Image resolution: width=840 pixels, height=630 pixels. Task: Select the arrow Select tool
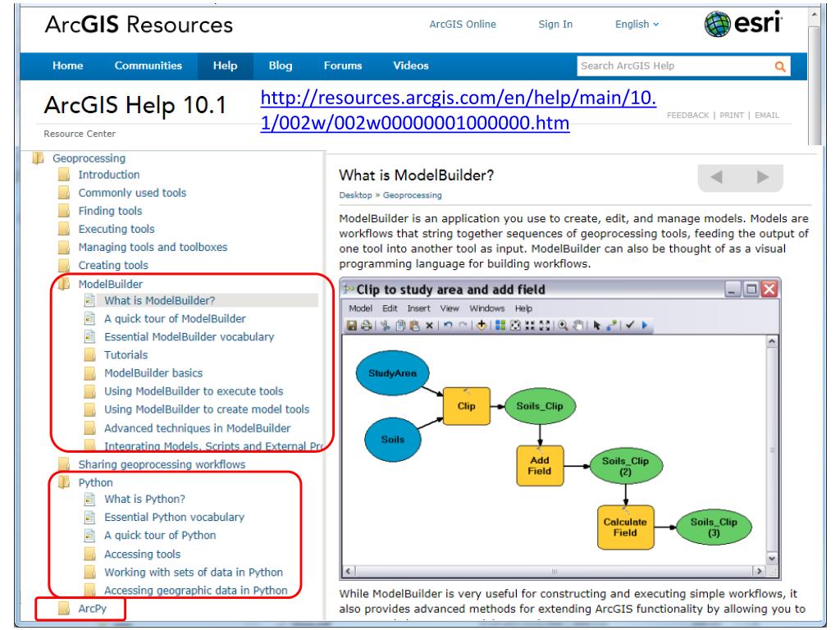pos(597,325)
